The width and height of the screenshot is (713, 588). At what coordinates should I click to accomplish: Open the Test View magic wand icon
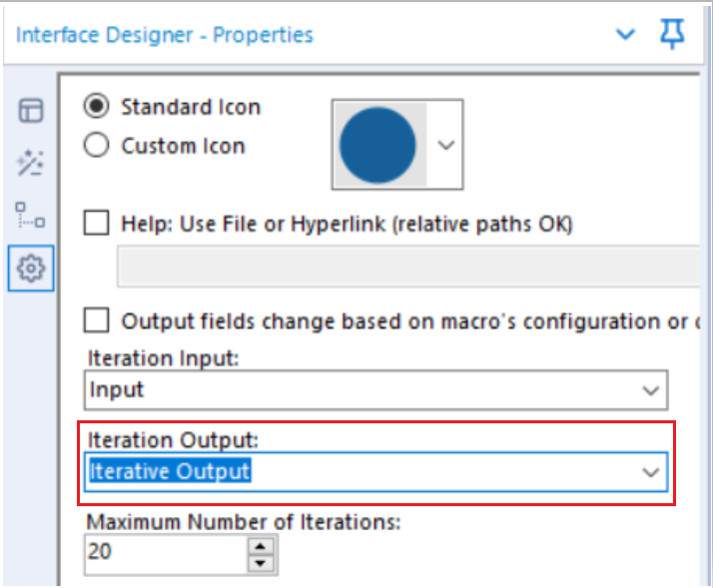pos(30,163)
